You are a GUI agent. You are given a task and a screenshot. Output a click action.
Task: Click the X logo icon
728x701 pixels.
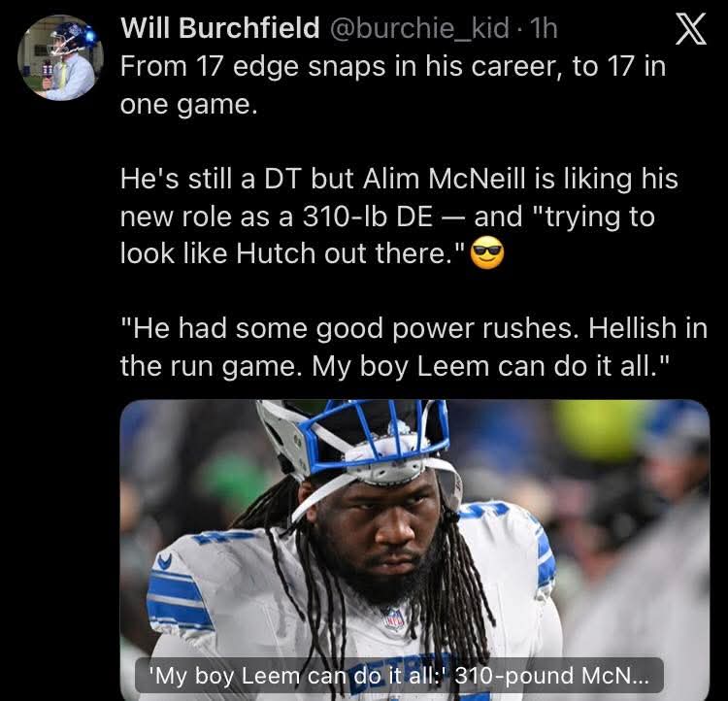coord(691,29)
